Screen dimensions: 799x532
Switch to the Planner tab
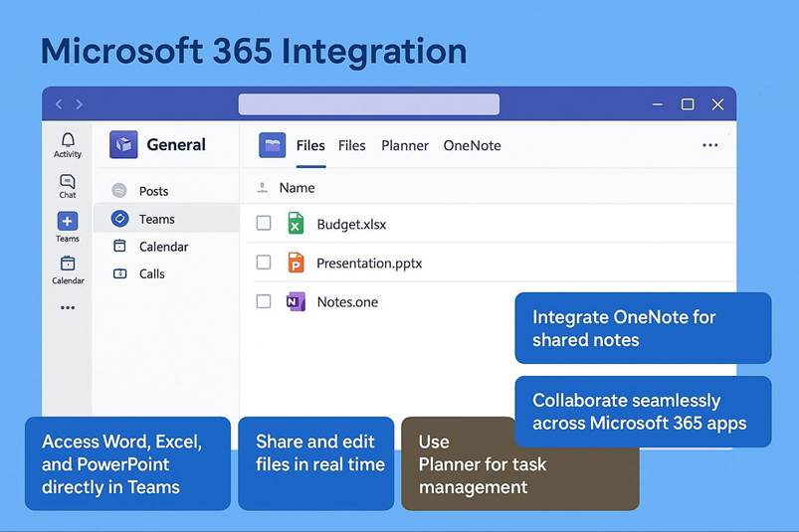click(x=405, y=146)
